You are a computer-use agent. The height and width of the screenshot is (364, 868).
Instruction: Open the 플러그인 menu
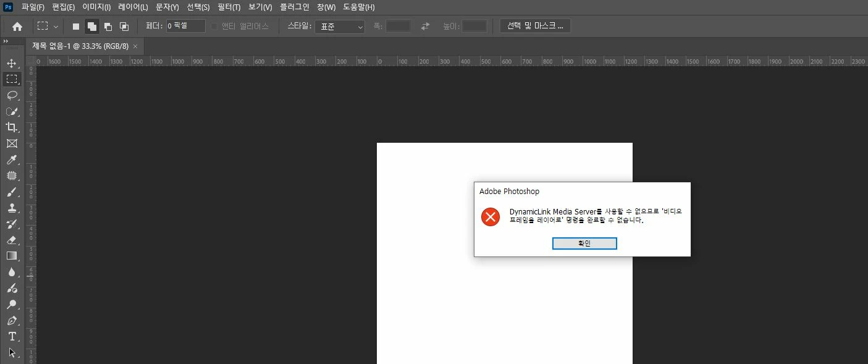(295, 7)
